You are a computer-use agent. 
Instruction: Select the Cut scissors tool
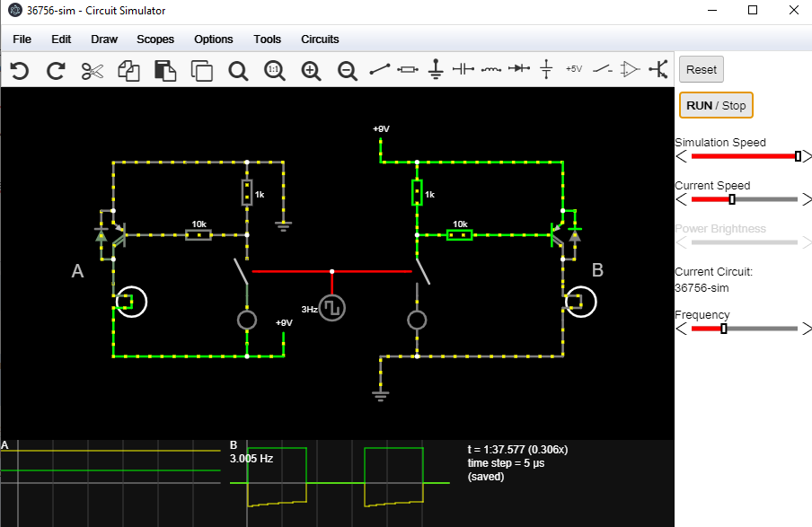[x=93, y=70]
